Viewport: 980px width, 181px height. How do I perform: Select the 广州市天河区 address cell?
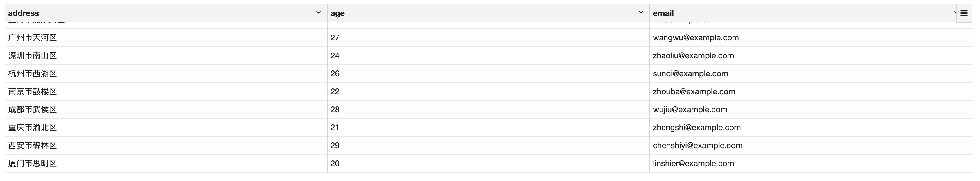click(x=33, y=38)
